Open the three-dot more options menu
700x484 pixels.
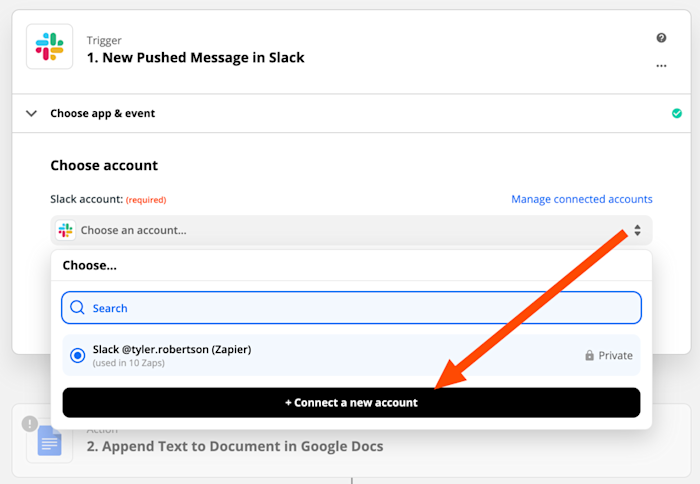(661, 66)
